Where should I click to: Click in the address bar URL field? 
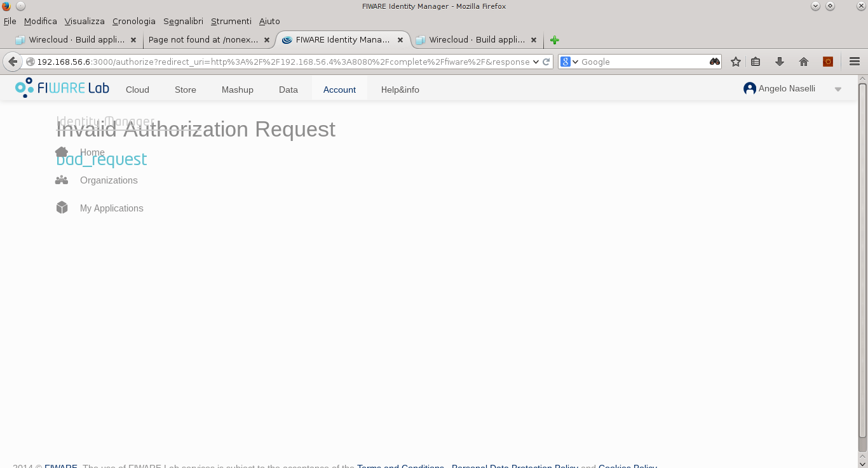(283, 62)
